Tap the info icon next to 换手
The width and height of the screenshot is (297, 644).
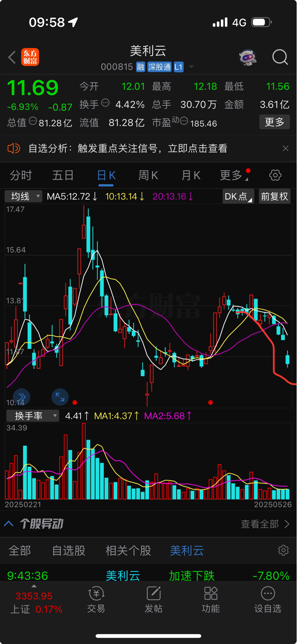[105, 103]
